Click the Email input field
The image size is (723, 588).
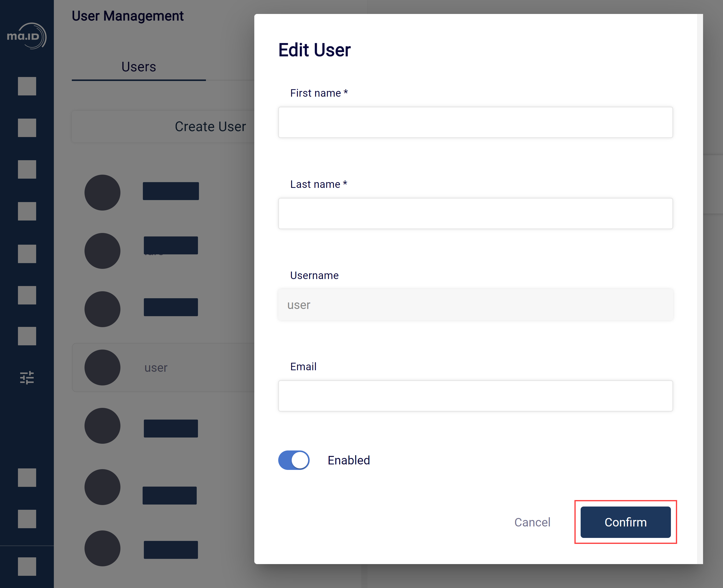point(476,396)
